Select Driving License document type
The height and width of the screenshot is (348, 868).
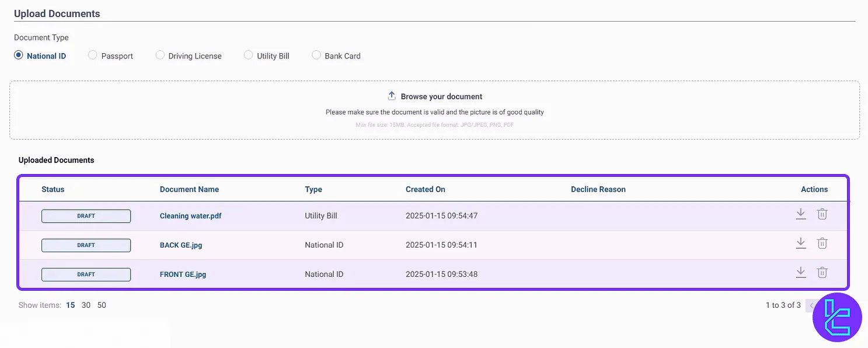coord(160,55)
